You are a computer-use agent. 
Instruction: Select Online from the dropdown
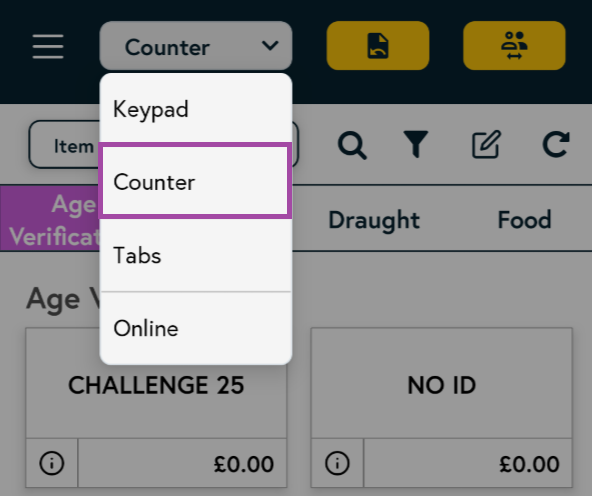pos(196,328)
